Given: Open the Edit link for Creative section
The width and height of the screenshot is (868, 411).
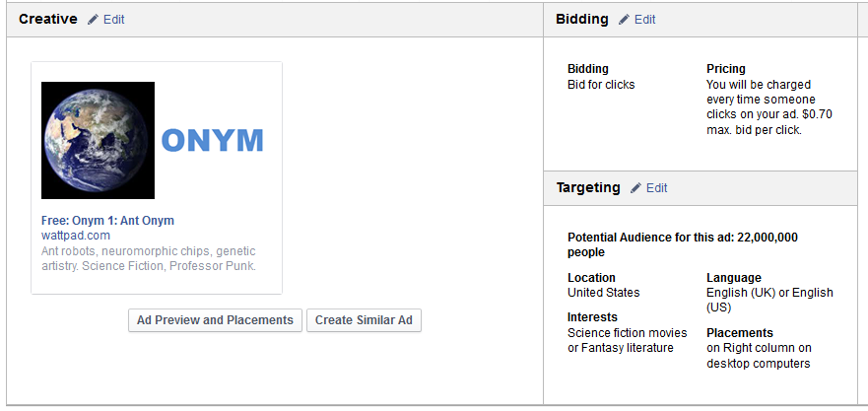Looking at the screenshot, I should coord(113,20).
